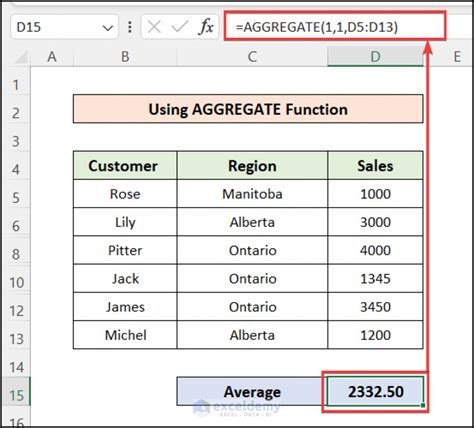
Task: Click the Sales header cell
Action: coord(375,166)
